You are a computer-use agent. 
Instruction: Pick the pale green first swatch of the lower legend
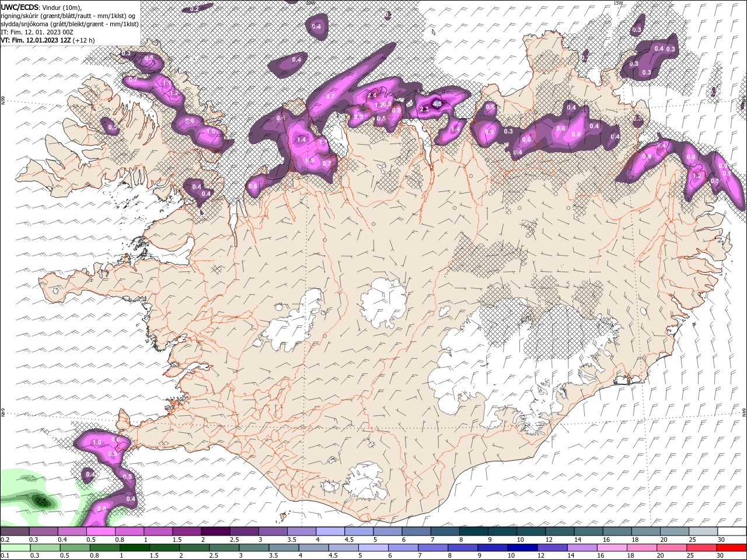click(15, 548)
